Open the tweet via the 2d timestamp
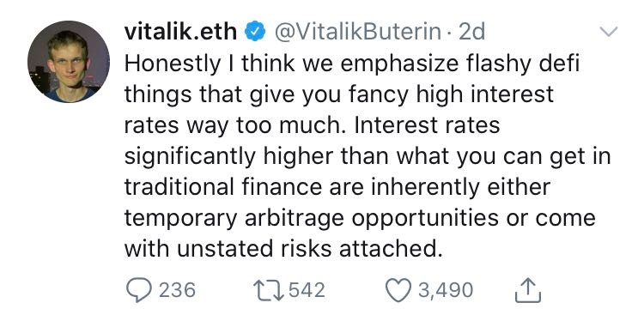This screenshot has width=644, height=315. [x=471, y=32]
